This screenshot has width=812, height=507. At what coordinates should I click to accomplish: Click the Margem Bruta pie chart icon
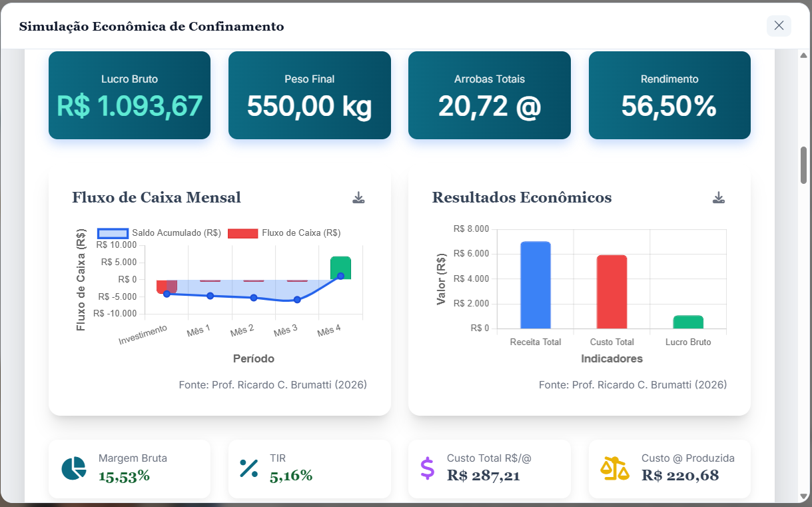point(73,468)
